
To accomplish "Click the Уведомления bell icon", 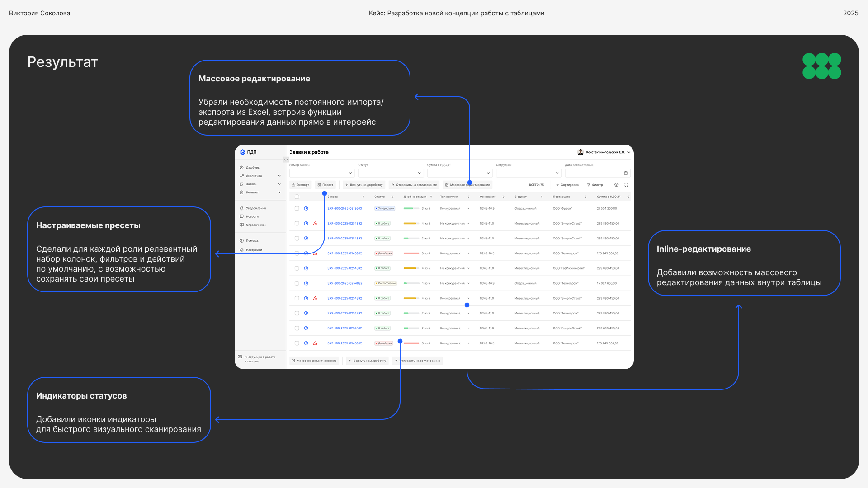I will [x=241, y=208].
